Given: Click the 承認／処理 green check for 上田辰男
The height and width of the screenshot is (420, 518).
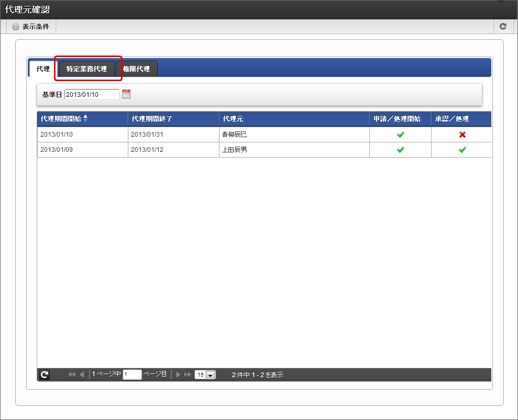Looking at the screenshot, I should (x=462, y=150).
